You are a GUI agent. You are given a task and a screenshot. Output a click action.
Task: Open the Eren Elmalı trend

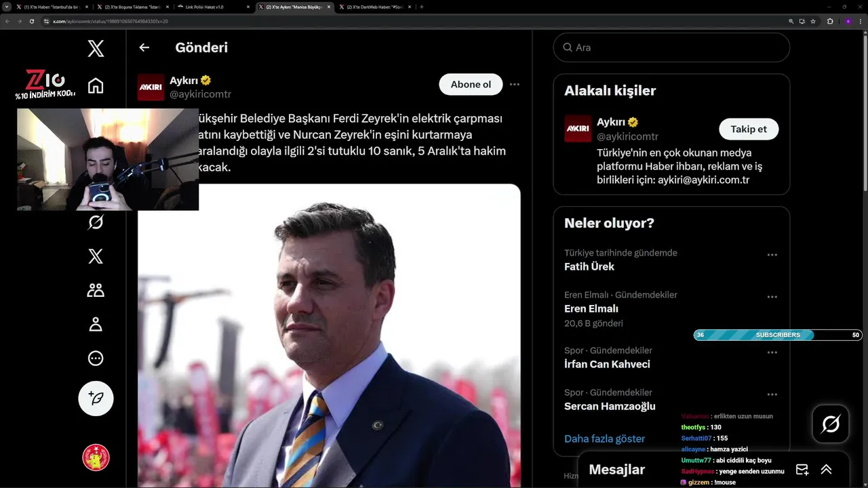(591, 308)
